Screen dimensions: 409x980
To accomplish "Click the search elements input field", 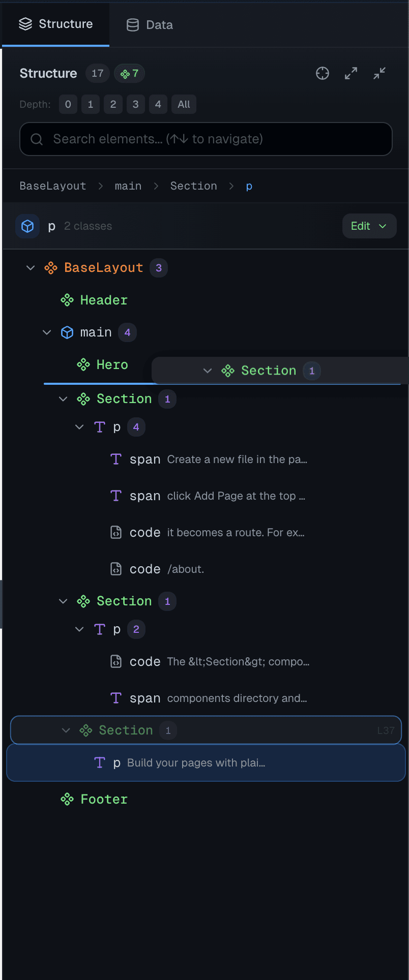I will (206, 139).
